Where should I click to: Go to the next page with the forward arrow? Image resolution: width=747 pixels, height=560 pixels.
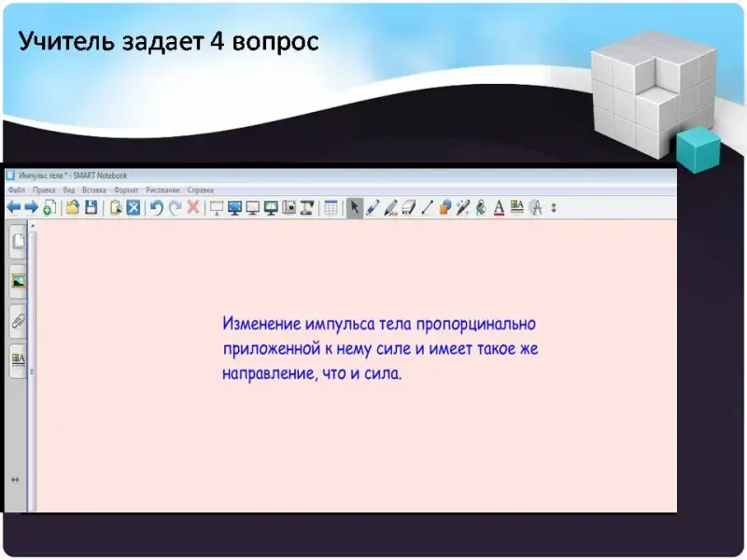(30, 207)
